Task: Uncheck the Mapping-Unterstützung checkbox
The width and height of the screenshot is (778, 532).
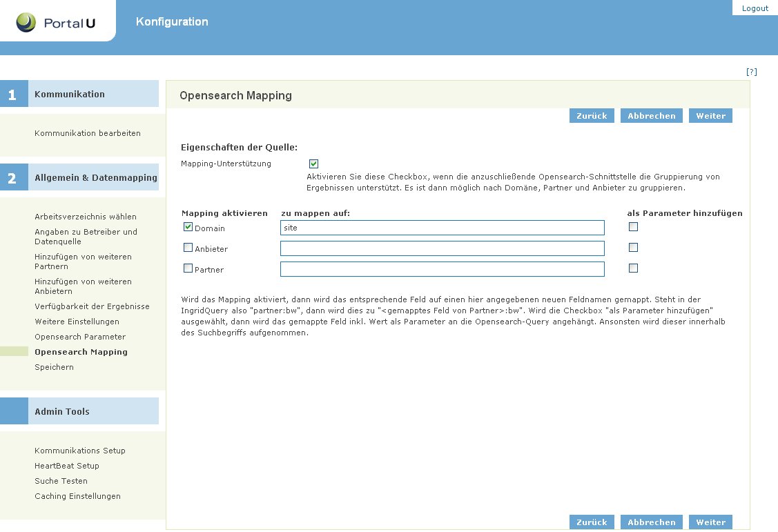Action: (x=313, y=164)
